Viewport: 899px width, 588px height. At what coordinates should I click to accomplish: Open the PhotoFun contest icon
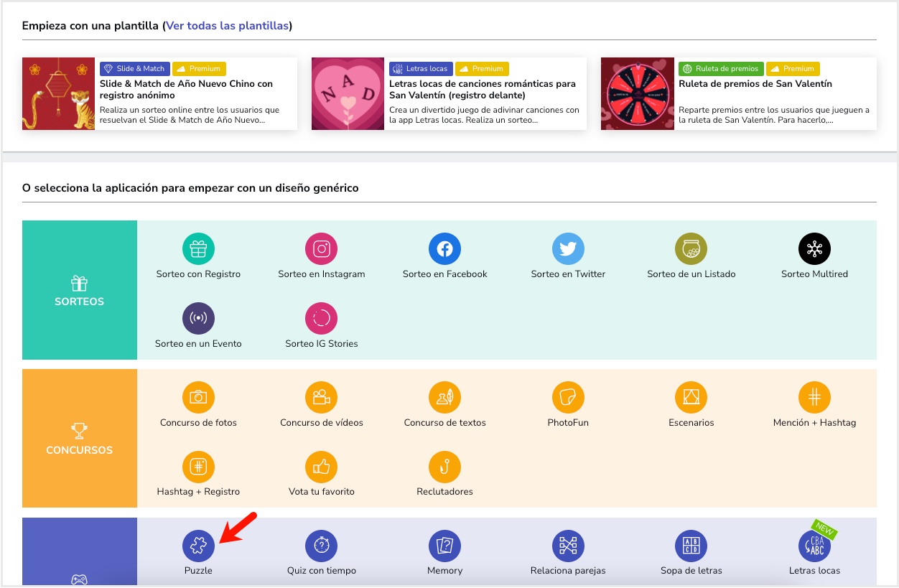click(568, 397)
